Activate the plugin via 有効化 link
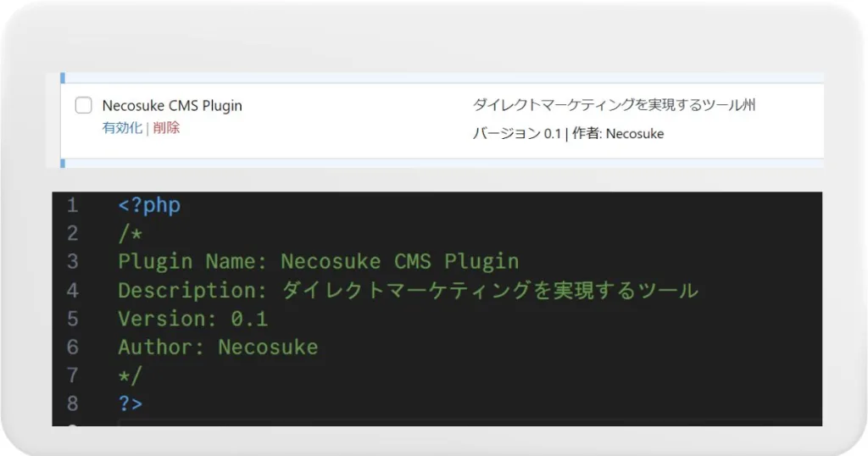Viewport: 868px width, 456px height. click(x=122, y=128)
